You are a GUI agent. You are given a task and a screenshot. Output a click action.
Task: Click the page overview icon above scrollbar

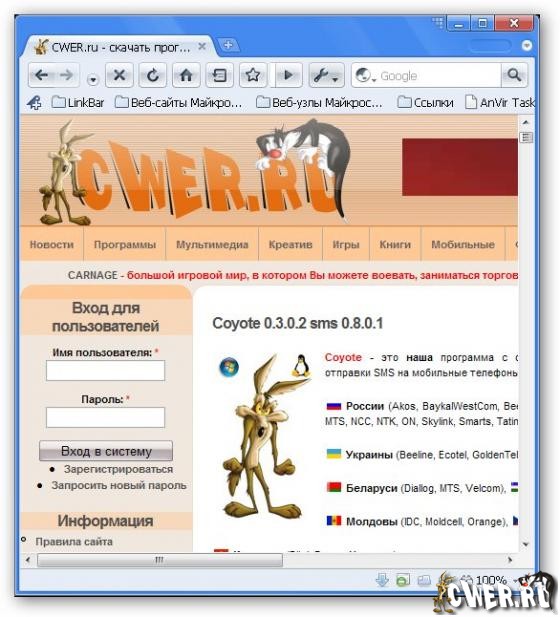coord(526,137)
